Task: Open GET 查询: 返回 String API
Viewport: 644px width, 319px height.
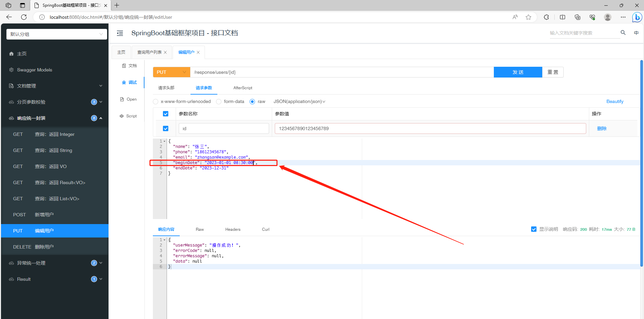Action: coord(55,150)
